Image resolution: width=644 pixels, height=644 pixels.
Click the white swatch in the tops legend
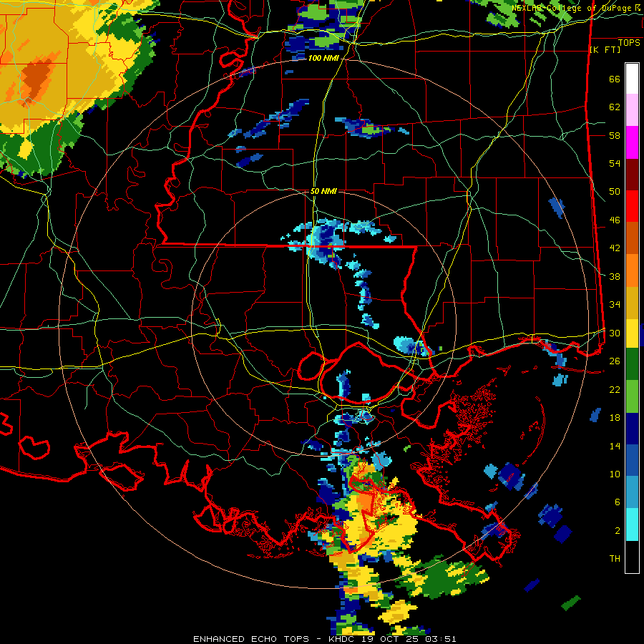click(x=632, y=79)
